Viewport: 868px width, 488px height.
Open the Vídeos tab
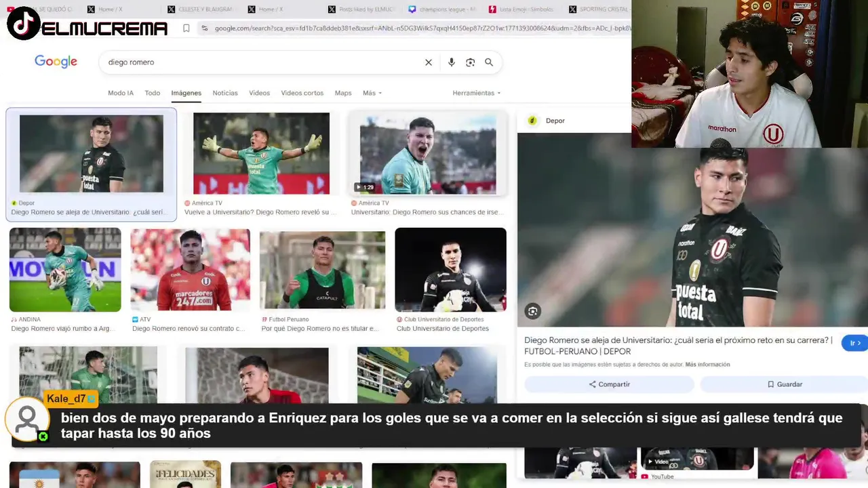tap(259, 93)
